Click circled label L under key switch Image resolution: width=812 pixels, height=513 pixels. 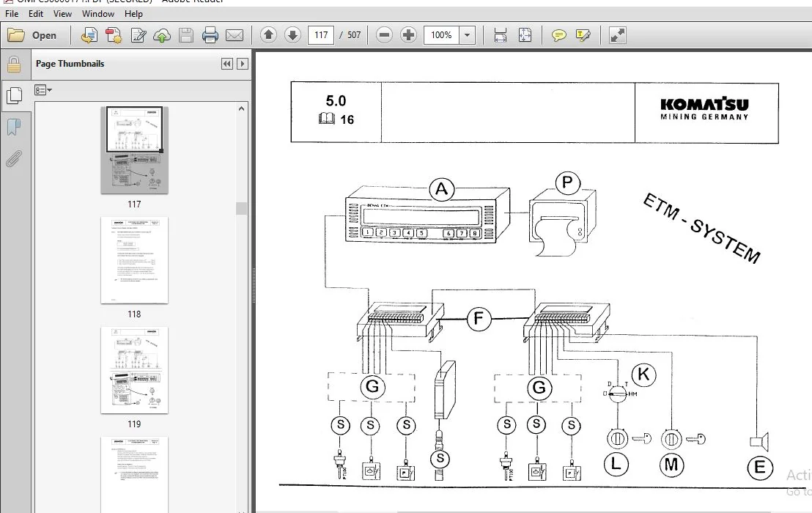[x=616, y=464]
